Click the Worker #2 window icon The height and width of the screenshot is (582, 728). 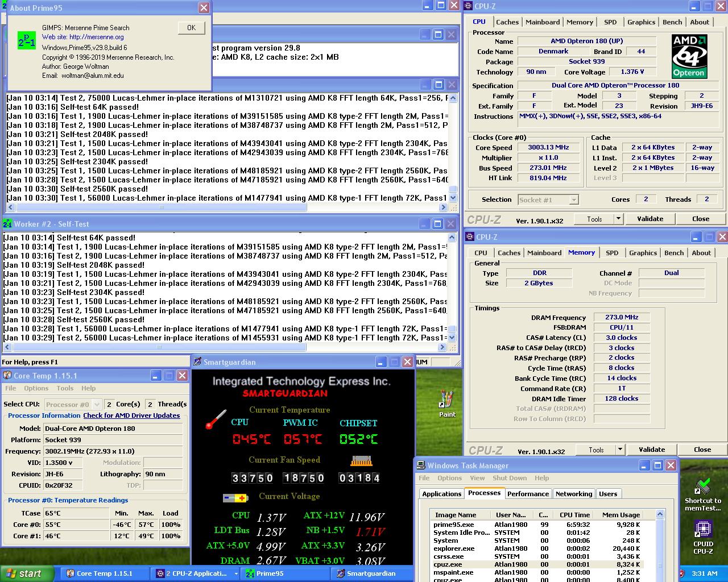click(7, 224)
